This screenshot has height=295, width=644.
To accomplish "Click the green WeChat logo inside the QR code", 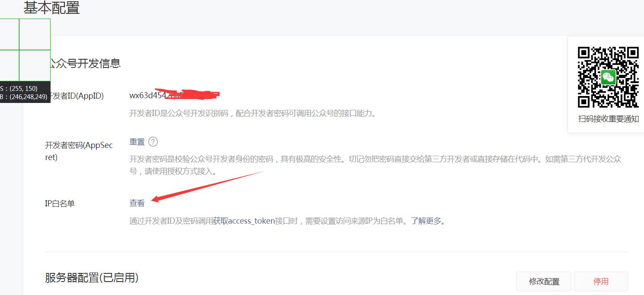I will (609, 77).
